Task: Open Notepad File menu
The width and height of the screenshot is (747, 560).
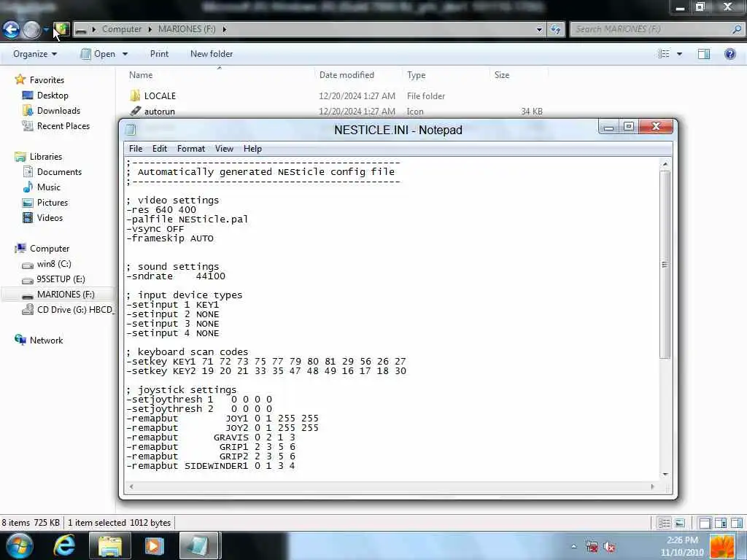Action: pyautogui.click(x=135, y=149)
